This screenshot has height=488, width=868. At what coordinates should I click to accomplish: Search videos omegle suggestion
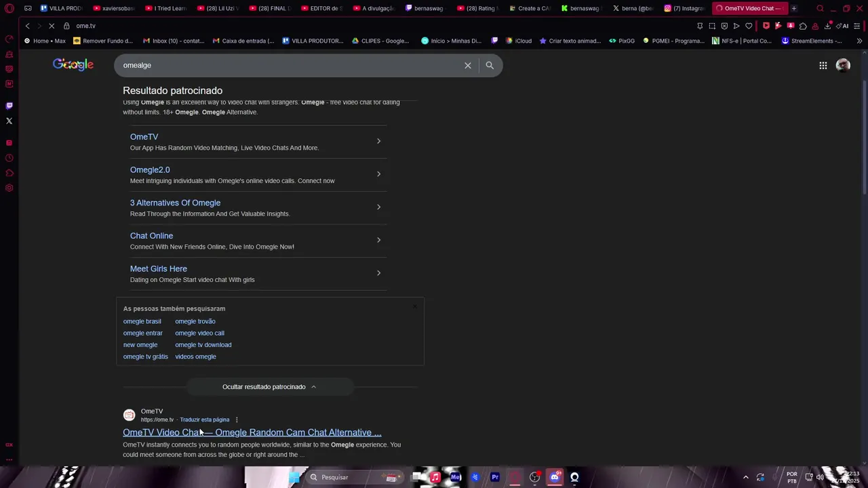pyautogui.click(x=195, y=357)
